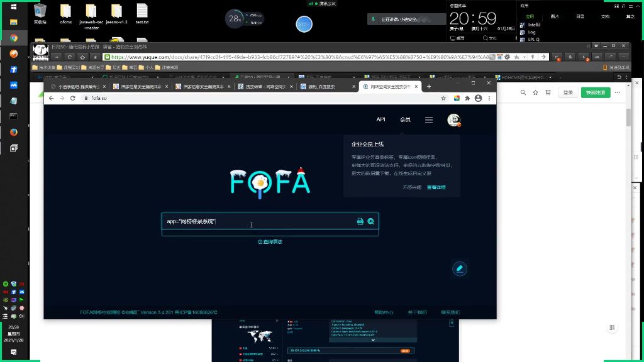644x362 pixels.
Task: Open the Chrome three-dot menu
Action: pyautogui.click(x=489, y=98)
